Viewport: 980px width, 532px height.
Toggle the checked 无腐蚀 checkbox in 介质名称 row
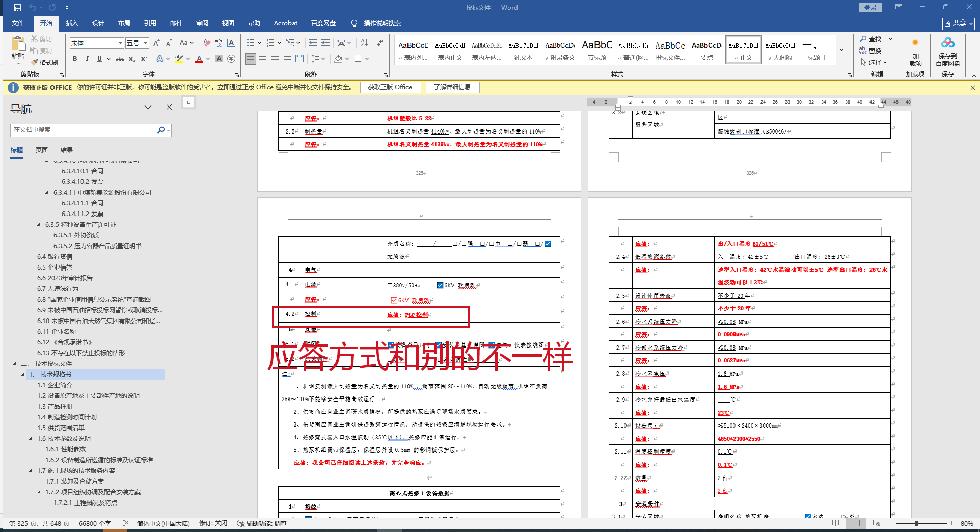coord(548,244)
